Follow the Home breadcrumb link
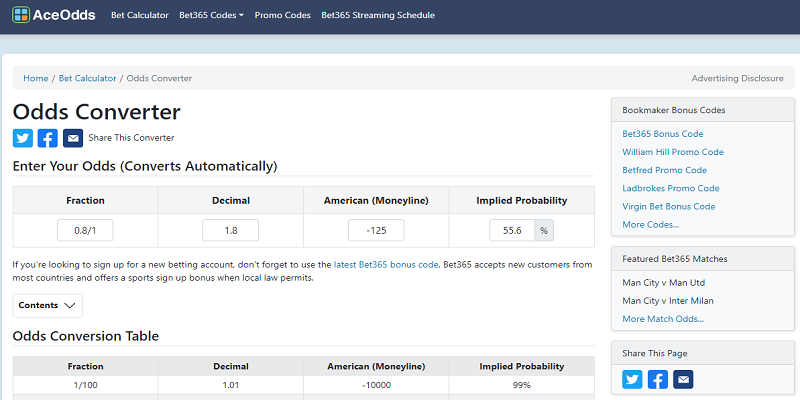The image size is (800, 400). [x=36, y=78]
